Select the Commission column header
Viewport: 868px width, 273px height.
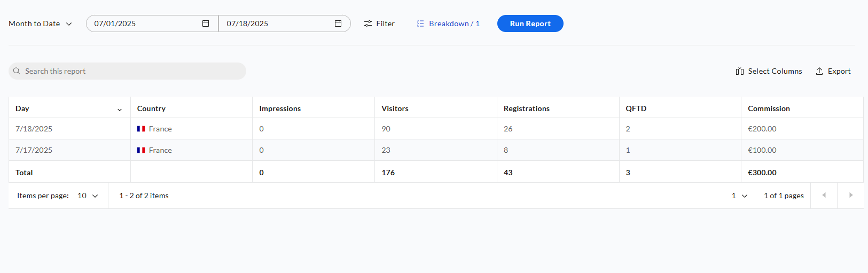pyautogui.click(x=769, y=108)
